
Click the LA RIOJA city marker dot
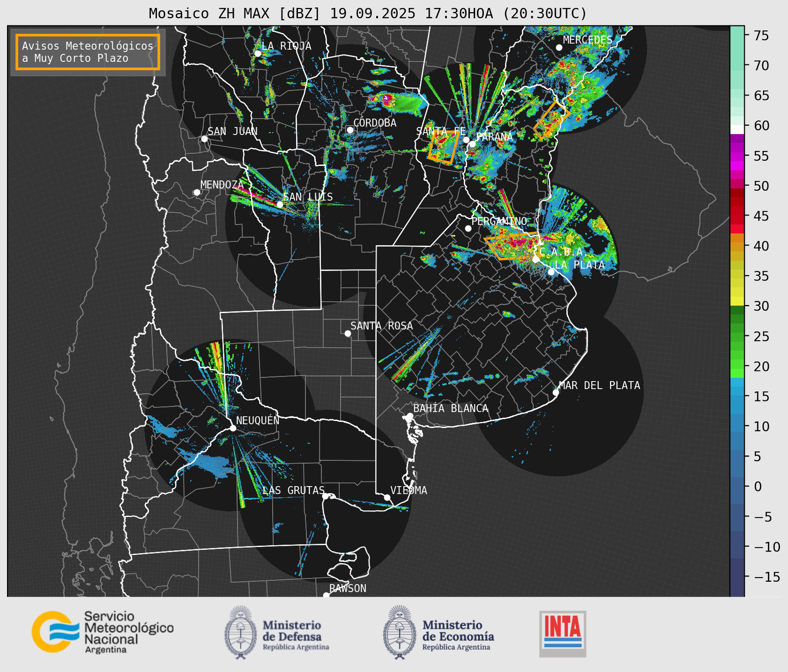(258, 54)
